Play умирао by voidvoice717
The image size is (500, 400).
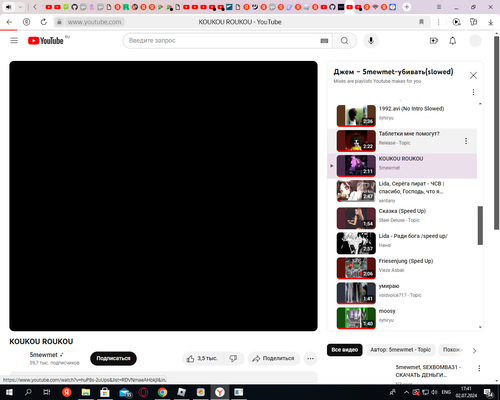[x=402, y=293]
